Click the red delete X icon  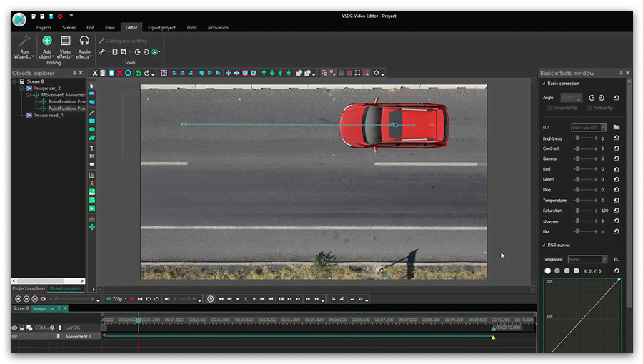[x=119, y=73]
